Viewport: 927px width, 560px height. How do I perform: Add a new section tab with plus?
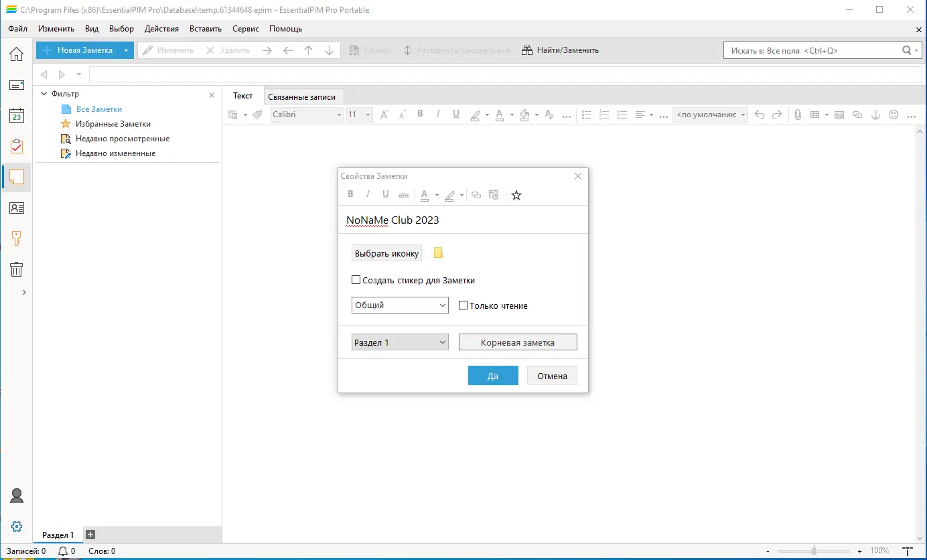pyautogui.click(x=90, y=535)
